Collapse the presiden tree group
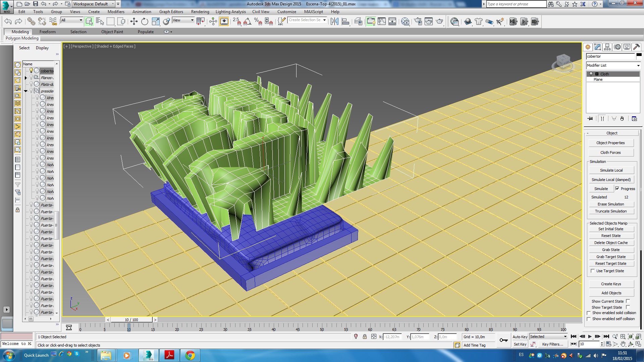 pos(26,91)
